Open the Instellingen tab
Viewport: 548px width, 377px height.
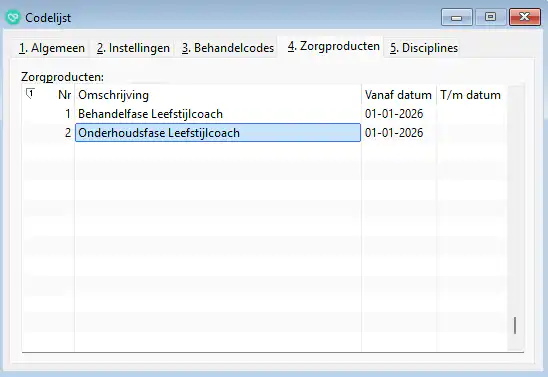pos(133,48)
